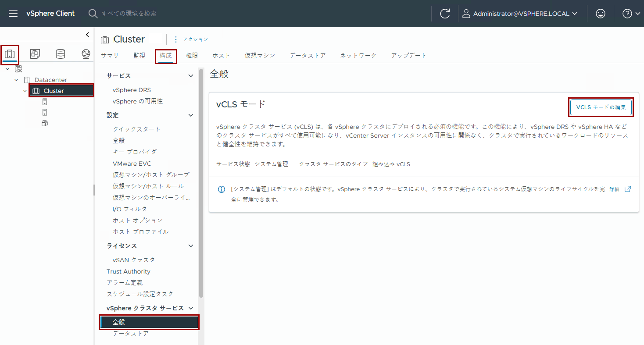Collapse the vCenter root tree node
Screen dimensions: 644x345
(x=7, y=69)
